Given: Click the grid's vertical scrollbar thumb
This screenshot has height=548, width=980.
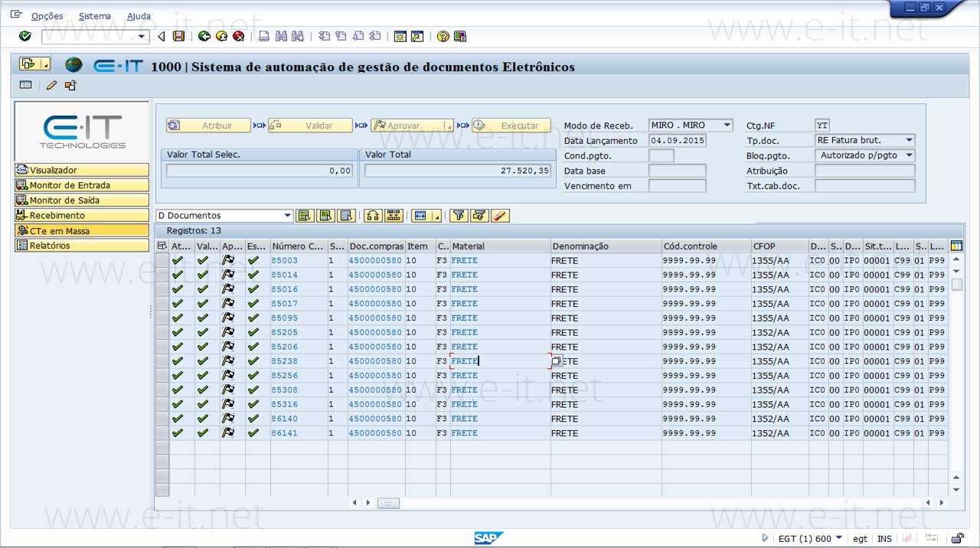Looking at the screenshot, I should click(x=956, y=285).
